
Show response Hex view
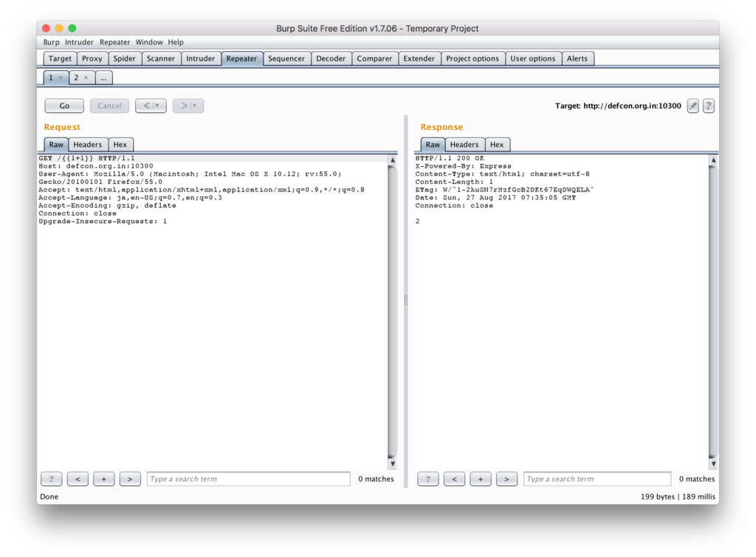point(497,145)
